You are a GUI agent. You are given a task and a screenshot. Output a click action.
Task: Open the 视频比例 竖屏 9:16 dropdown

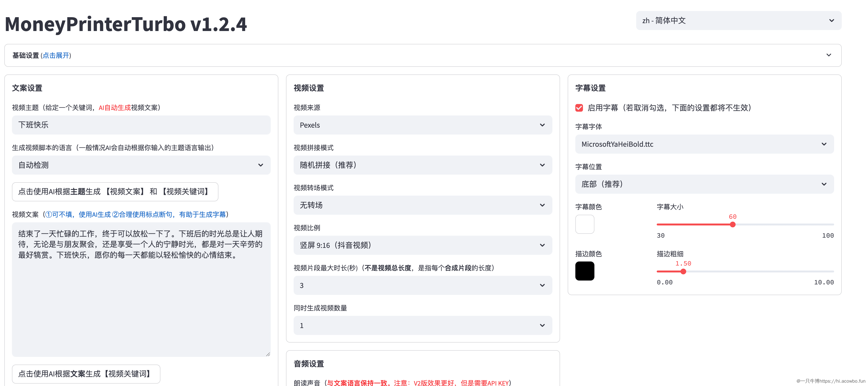(423, 245)
